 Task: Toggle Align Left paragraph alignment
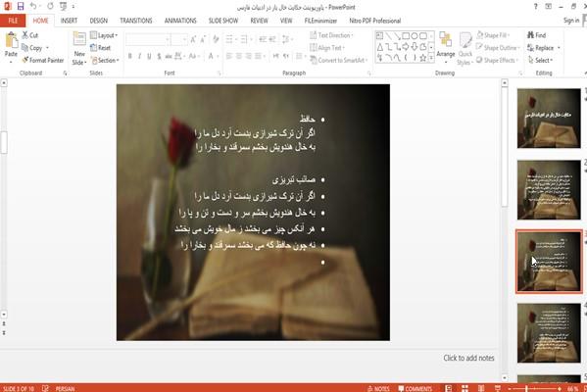pos(229,56)
